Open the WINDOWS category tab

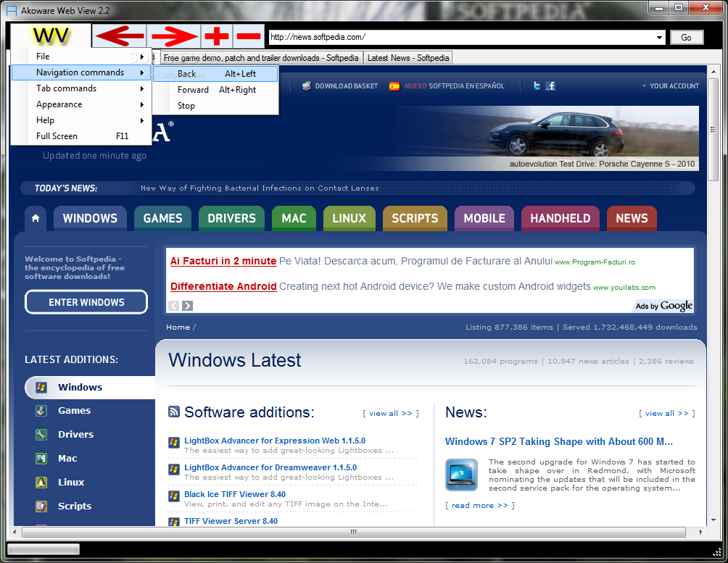tap(90, 218)
